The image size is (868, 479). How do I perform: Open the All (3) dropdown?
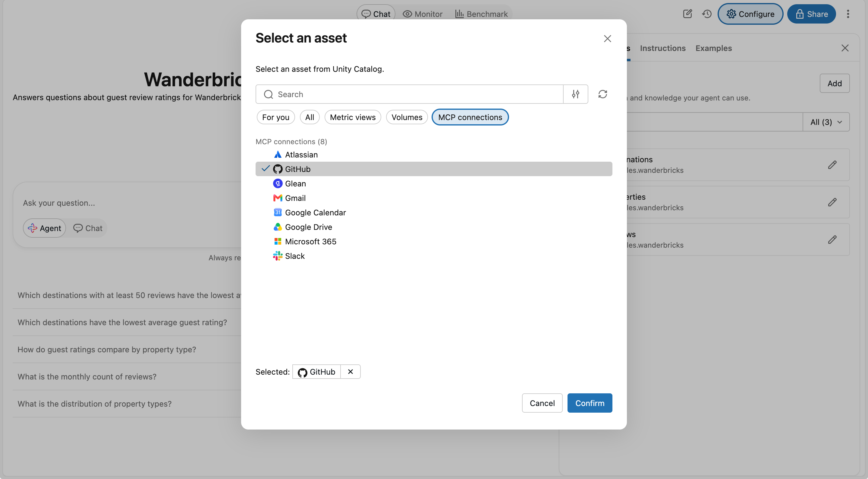[x=826, y=122]
